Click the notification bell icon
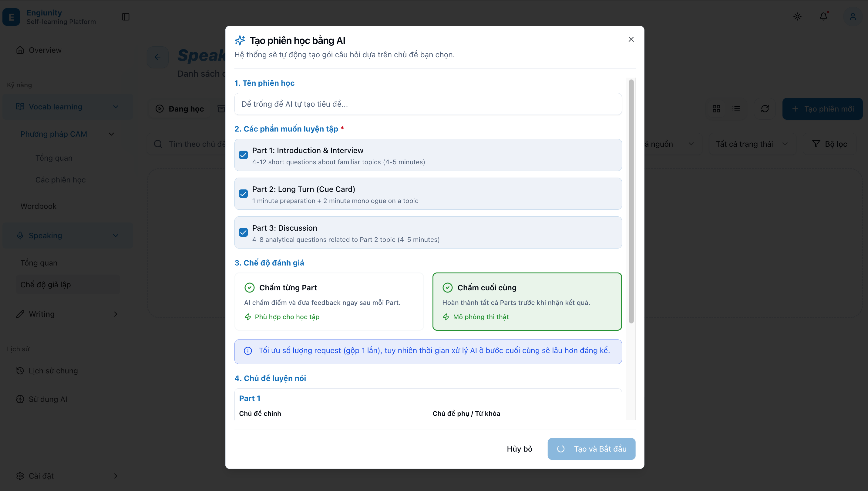This screenshot has width=868, height=491. [823, 17]
